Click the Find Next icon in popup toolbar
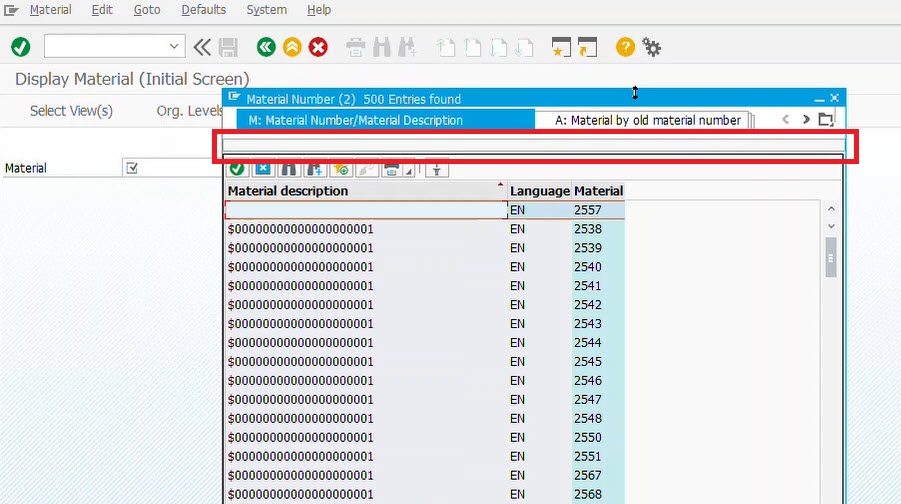 tap(314, 169)
